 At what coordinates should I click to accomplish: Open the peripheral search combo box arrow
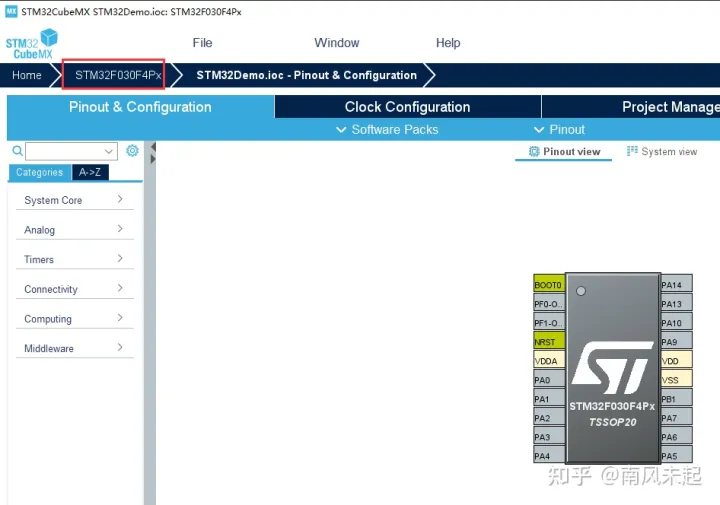click(109, 151)
